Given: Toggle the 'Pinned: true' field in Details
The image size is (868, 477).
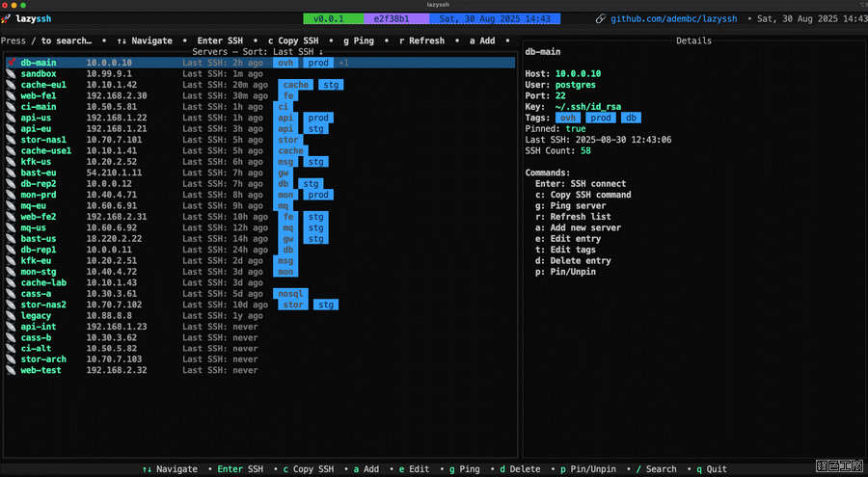Looking at the screenshot, I should pyautogui.click(x=555, y=128).
